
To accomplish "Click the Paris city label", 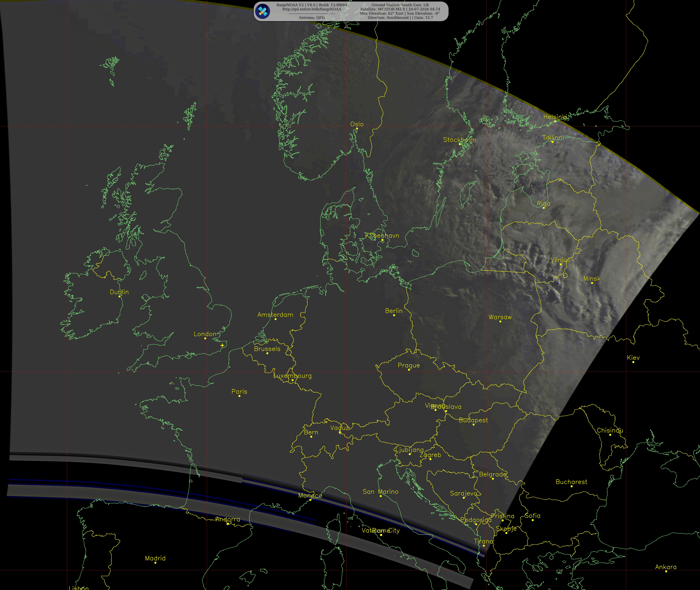I will tap(239, 392).
